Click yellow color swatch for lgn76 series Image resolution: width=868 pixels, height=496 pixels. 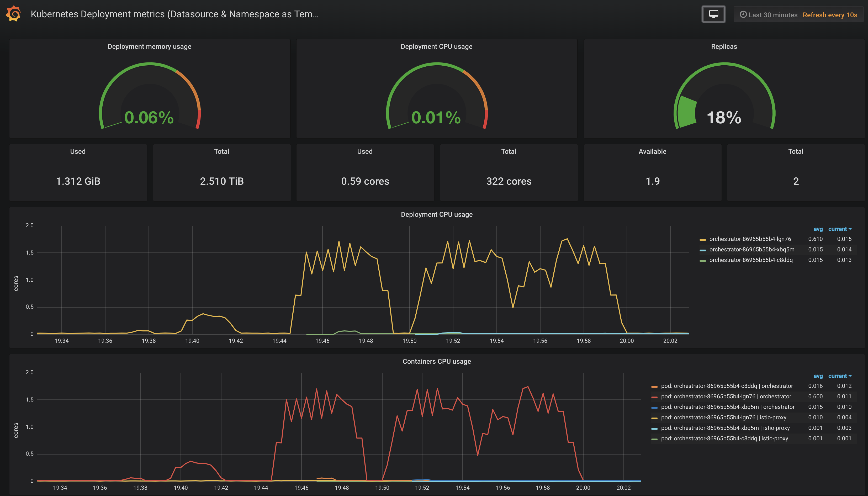[702, 240]
